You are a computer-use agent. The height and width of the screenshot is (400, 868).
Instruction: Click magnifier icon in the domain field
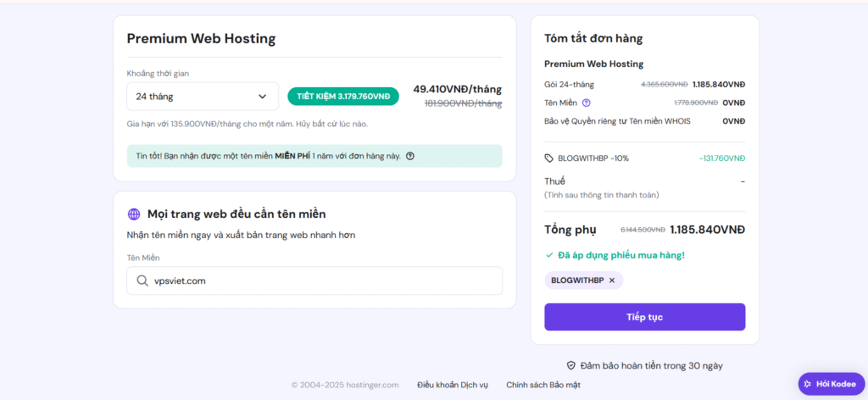(x=142, y=281)
